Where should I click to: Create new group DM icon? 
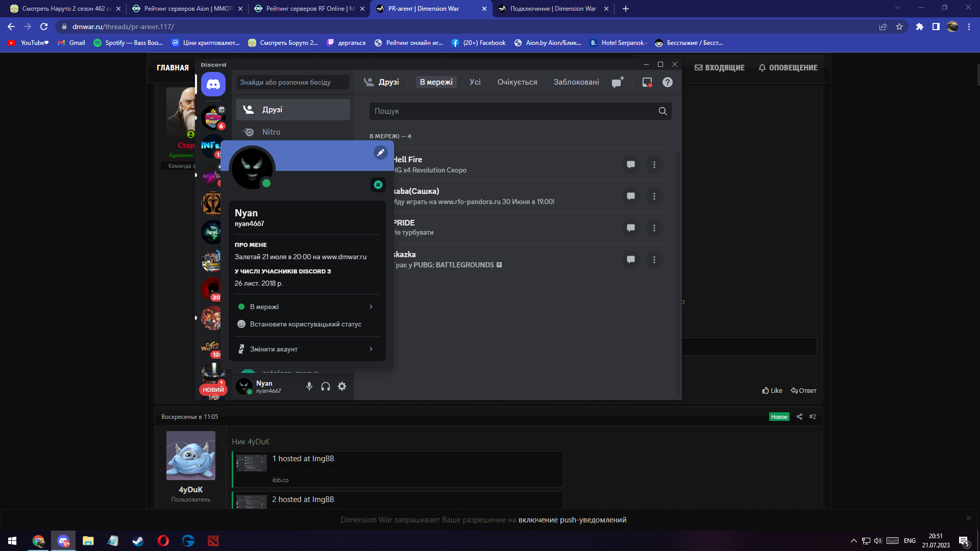coord(618,82)
